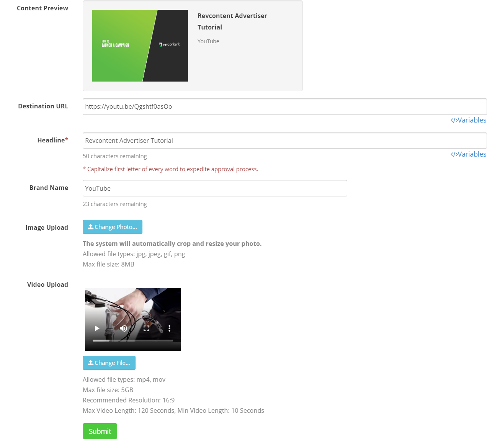
Task: Click the 'Headline' label
Action: tap(52, 140)
